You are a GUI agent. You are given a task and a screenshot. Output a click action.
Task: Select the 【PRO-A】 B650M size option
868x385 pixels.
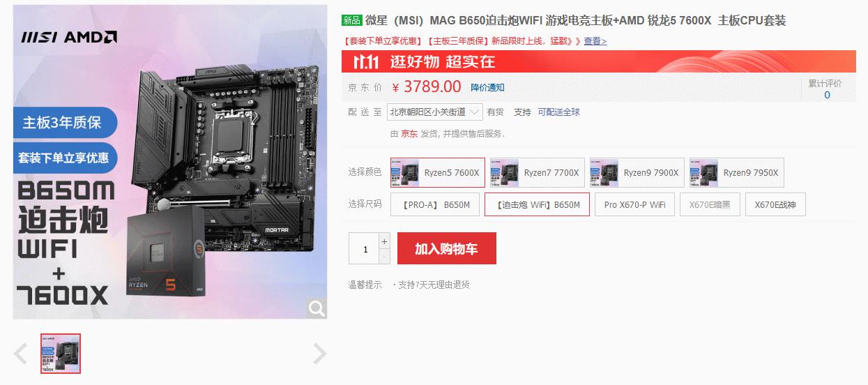click(435, 204)
